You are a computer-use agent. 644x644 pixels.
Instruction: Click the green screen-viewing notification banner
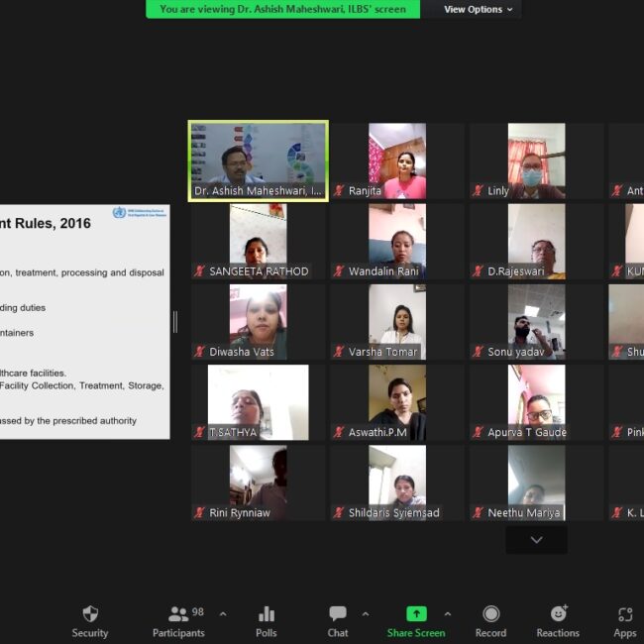coord(282,9)
